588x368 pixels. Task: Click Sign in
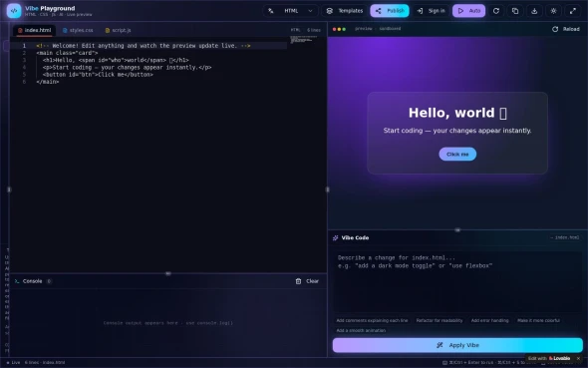[431, 11]
